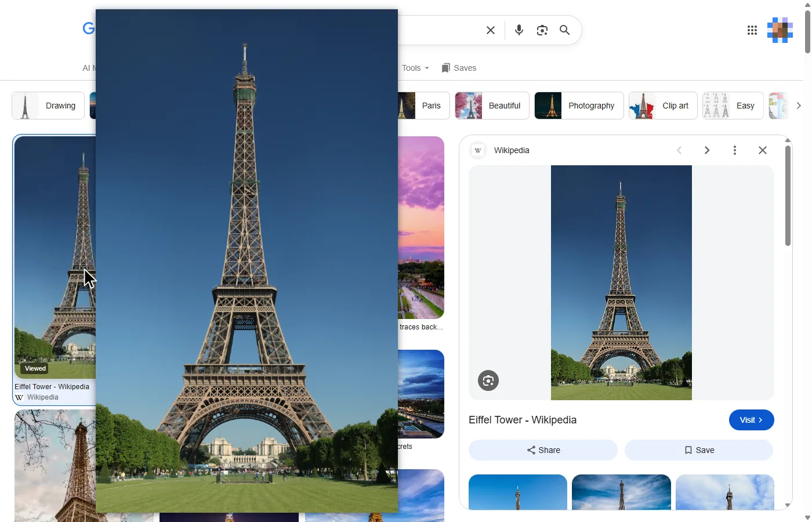Open Wikipedia source name in preview header
The image size is (812, 522).
512,150
